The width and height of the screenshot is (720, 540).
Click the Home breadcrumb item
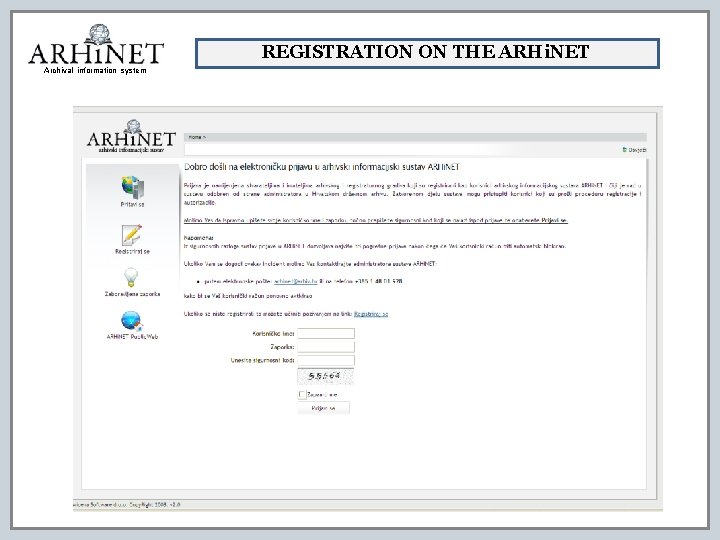click(x=196, y=137)
